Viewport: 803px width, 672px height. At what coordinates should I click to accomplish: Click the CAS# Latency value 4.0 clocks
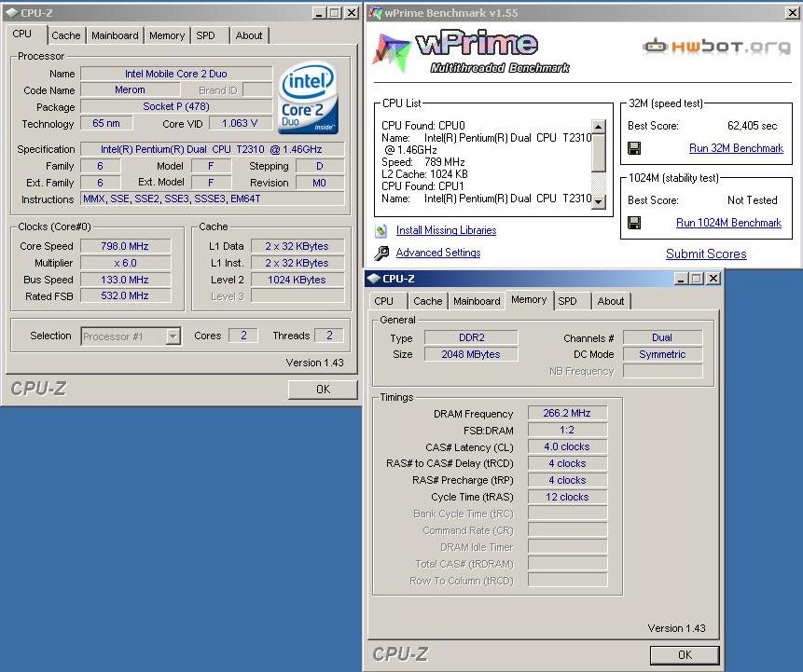point(567,446)
